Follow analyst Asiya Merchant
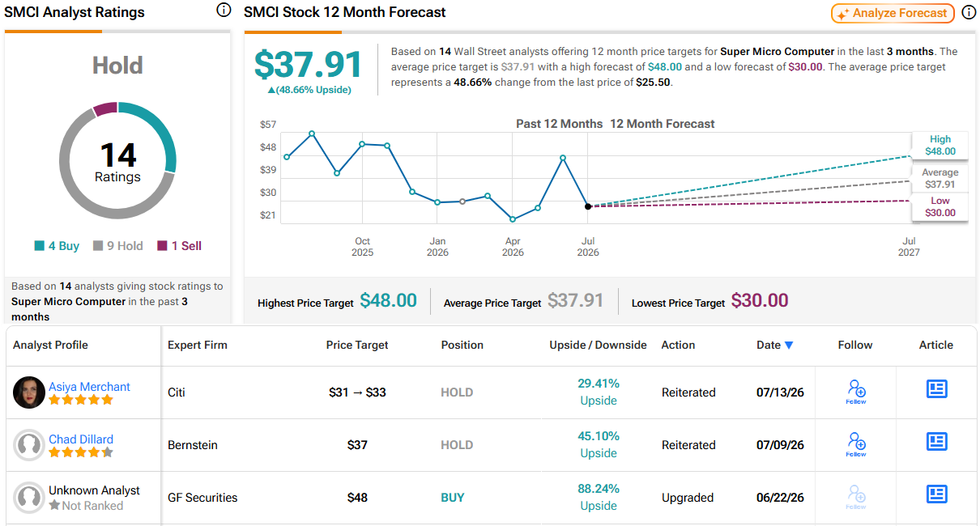Image resolution: width=980 pixels, height=526 pixels. (x=856, y=392)
